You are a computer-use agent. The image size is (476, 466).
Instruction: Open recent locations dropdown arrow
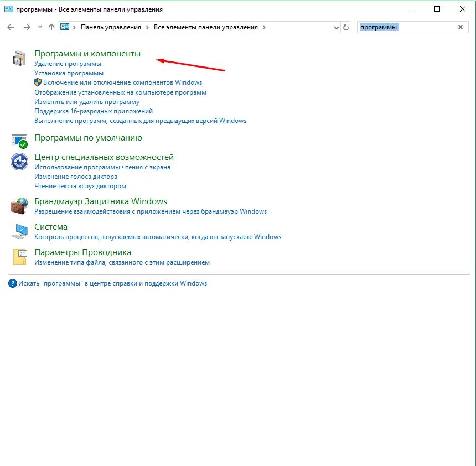pos(40,27)
